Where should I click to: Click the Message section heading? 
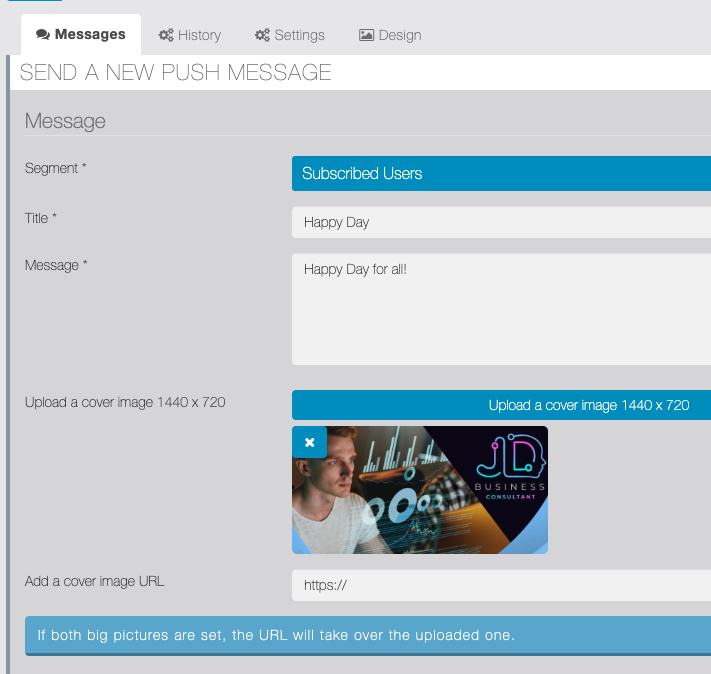point(65,121)
